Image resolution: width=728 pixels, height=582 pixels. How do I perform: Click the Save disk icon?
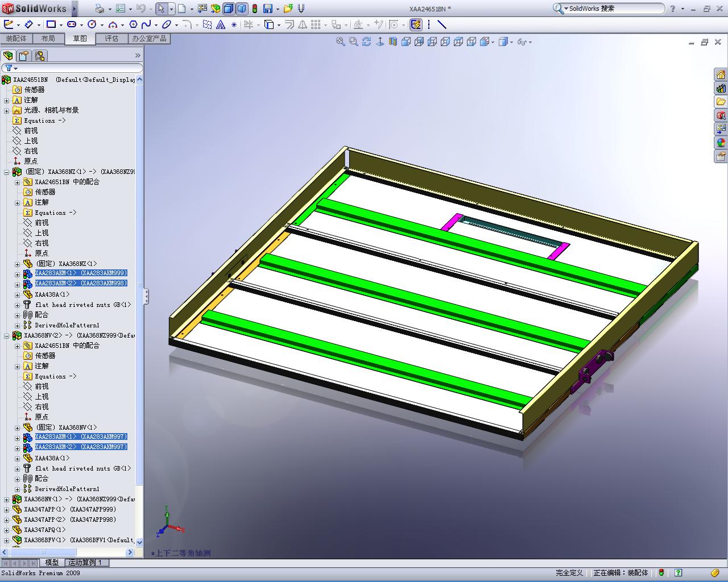point(268,9)
